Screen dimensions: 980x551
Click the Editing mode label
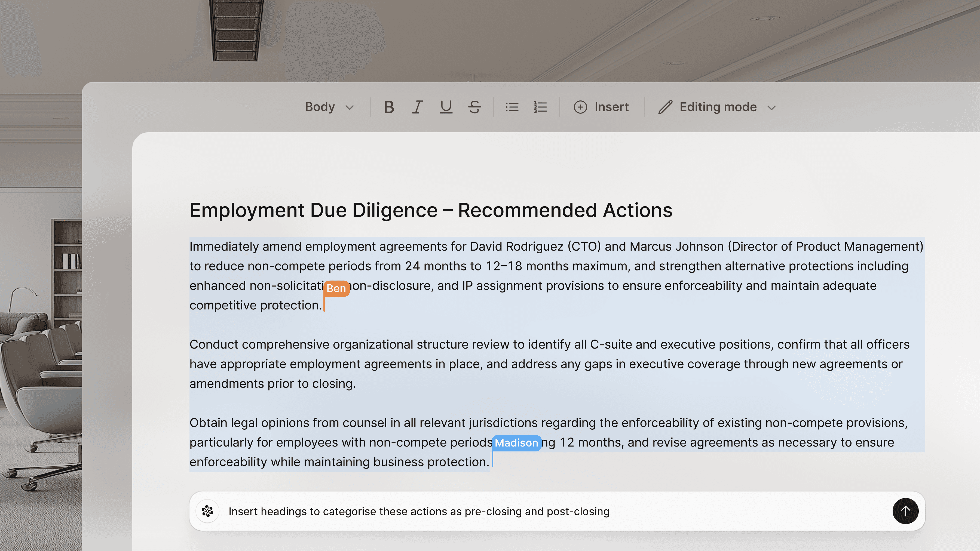coord(718,107)
